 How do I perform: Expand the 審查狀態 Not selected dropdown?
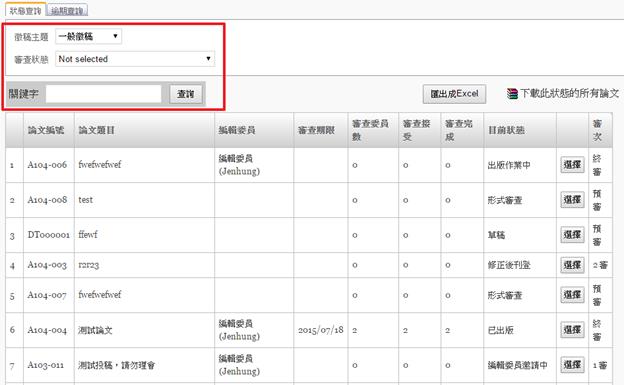[x=135, y=59]
